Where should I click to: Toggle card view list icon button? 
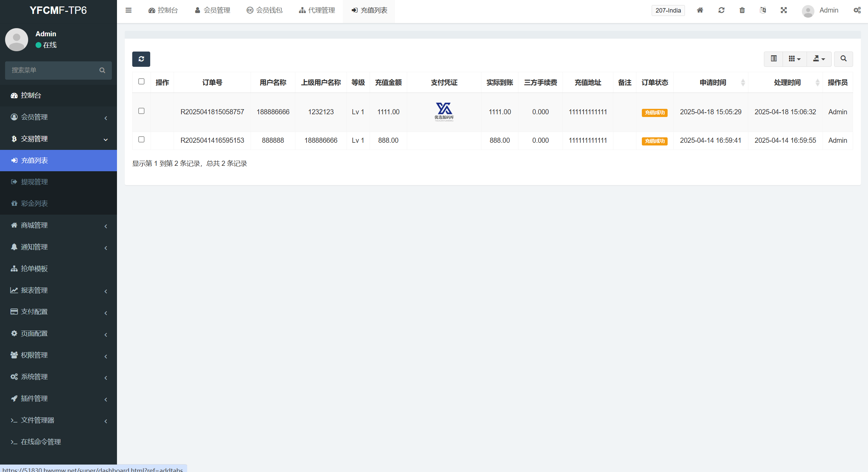[774, 59]
